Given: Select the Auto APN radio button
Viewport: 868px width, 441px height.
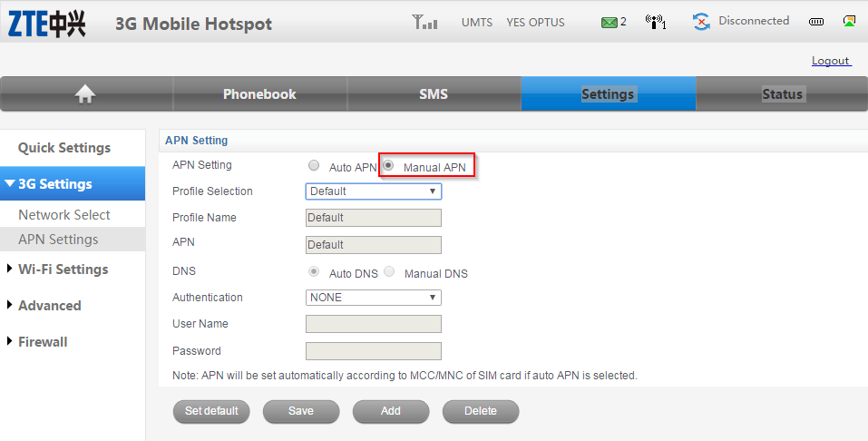Looking at the screenshot, I should (314, 165).
